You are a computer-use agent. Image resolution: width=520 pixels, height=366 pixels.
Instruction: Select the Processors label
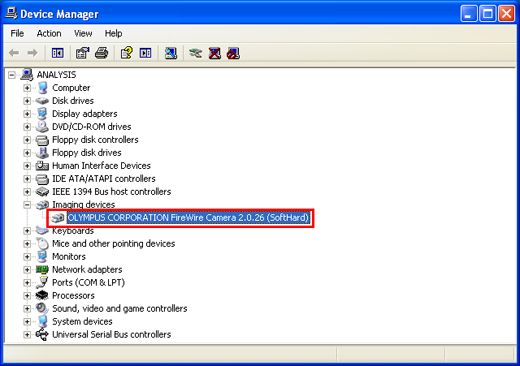(x=73, y=295)
